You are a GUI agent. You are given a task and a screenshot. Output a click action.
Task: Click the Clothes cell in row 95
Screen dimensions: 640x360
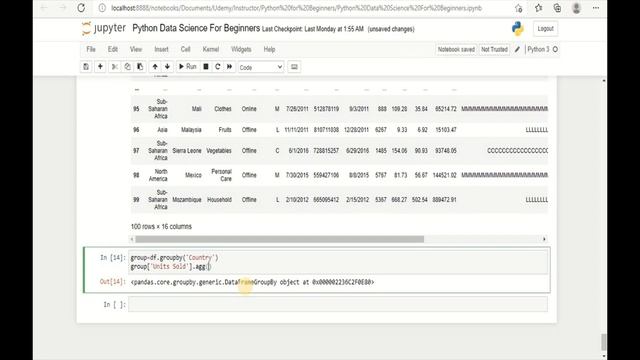(x=223, y=109)
